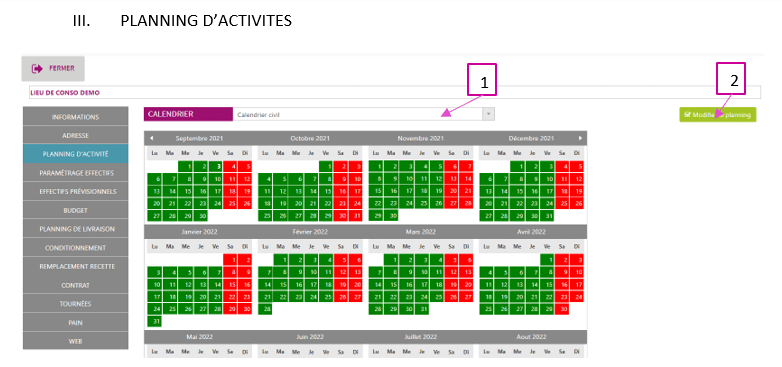The height and width of the screenshot is (367, 782).
Task: Select red day 31 in Octobre 2021
Action: [x=356, y=216]
